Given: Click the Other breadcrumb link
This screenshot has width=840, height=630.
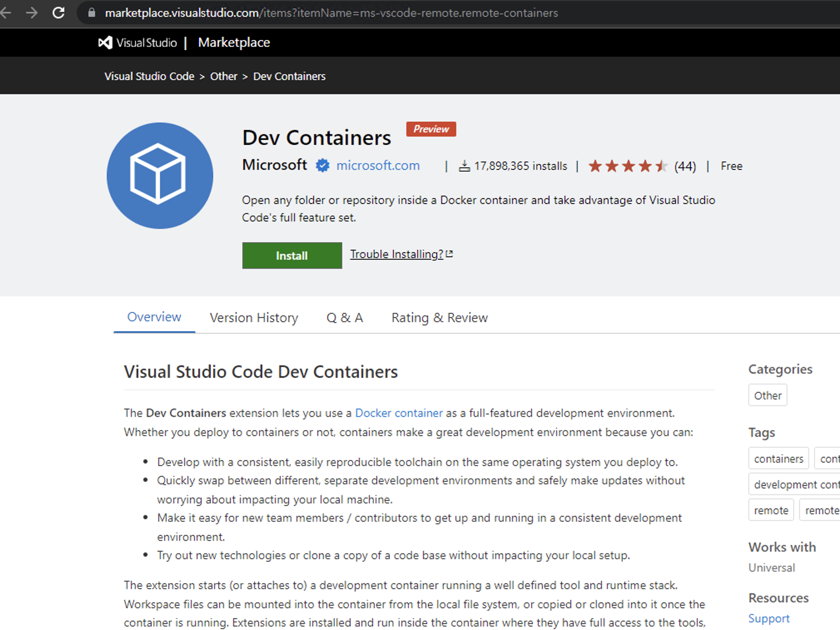Looking at the screenshot, I should [x=224, y=76].
